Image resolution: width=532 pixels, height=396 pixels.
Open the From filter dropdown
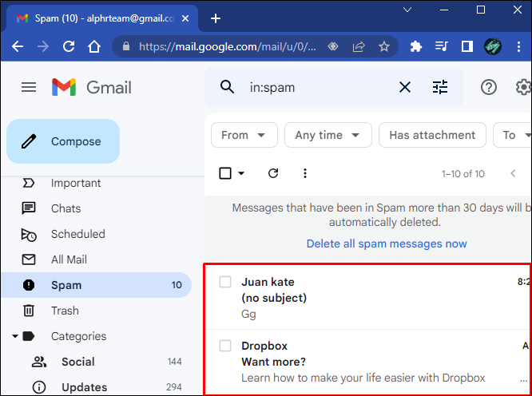pyautogui.click(x=244, y=135)
